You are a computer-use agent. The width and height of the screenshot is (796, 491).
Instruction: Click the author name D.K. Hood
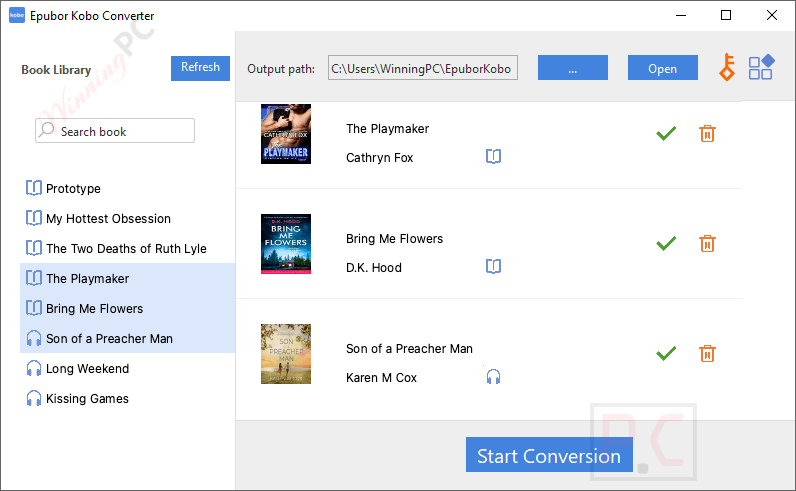click(x=374, y=268)
